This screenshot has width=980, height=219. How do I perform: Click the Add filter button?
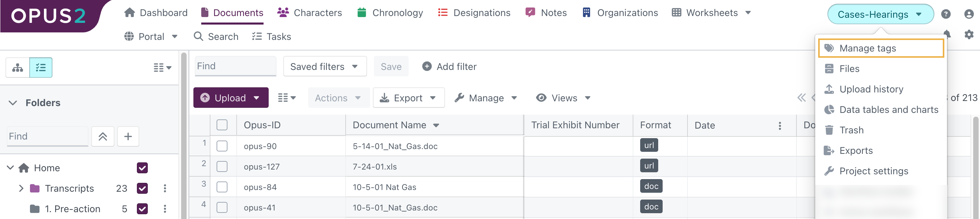pyautogui.click(x=449, y=67)
